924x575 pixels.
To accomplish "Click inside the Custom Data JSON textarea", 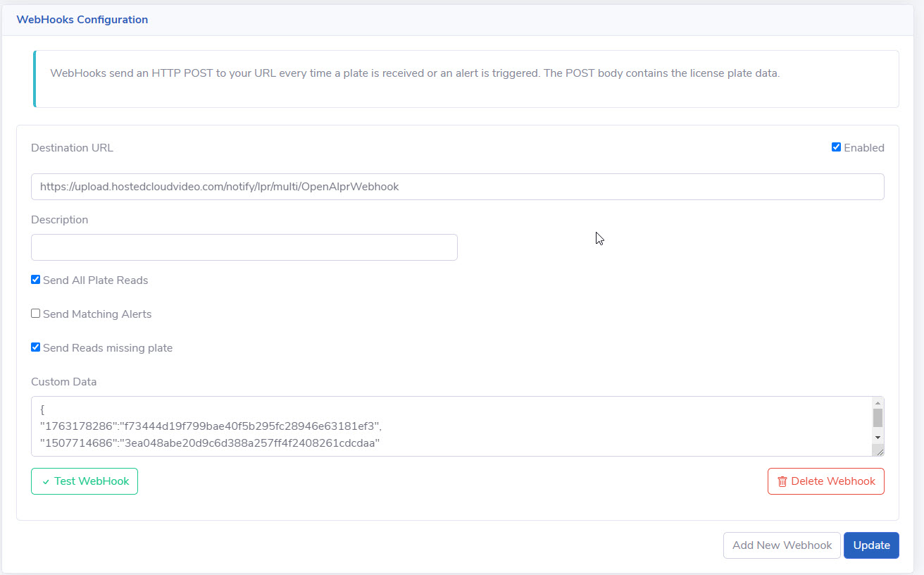I will click(x=451, y=426).
